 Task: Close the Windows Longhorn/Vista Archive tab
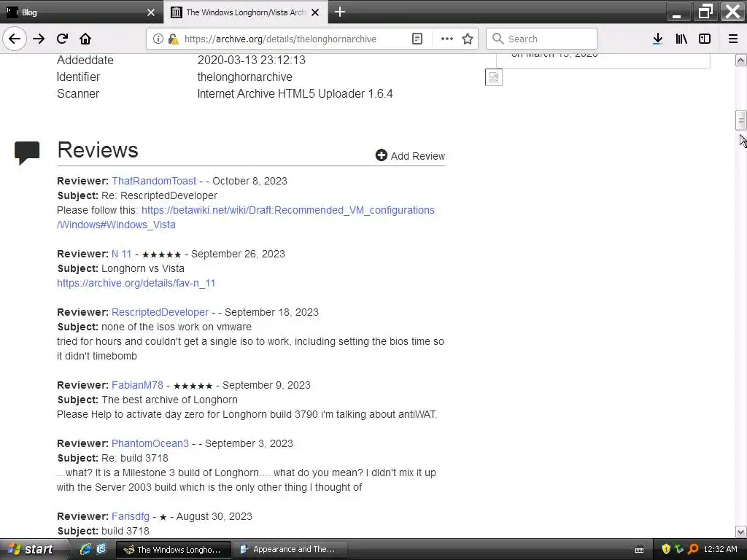coord(315,12)
